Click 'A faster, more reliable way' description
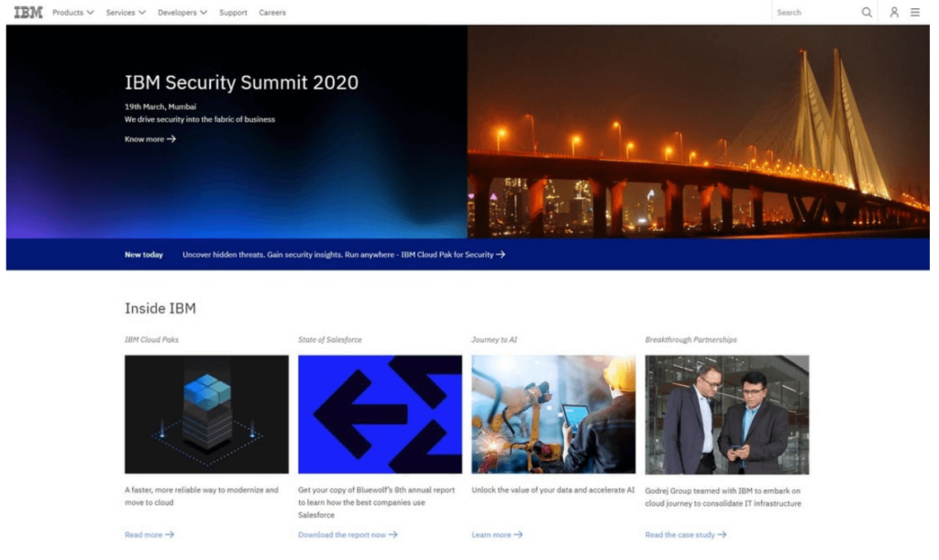939x560 pixels. (x=202, y=496)
